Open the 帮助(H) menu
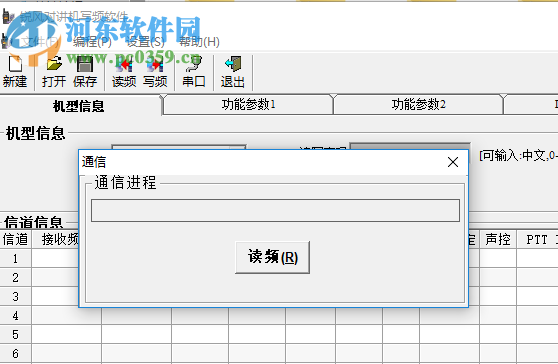The width and height of the screenshot is (558, 364). click(x=199, y=42)
